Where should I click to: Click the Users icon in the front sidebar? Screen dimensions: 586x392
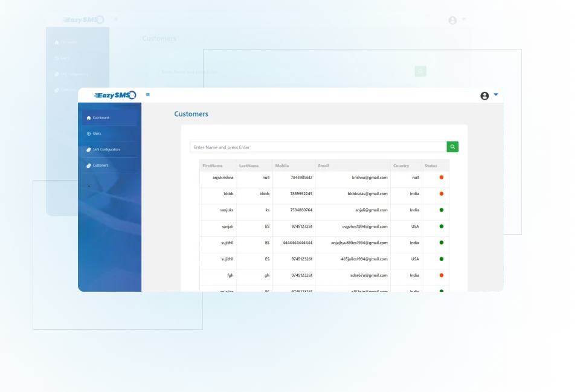click(89, 133)
